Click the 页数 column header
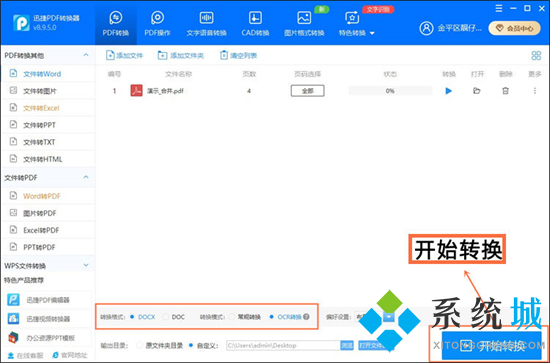Screen dimensions: 550x363 (x=249, y=74)
